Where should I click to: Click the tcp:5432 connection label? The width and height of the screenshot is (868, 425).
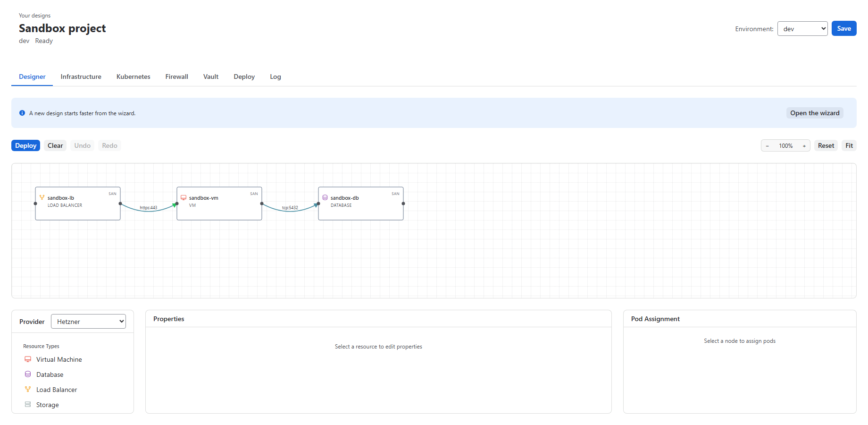click(x=290, y=208)
